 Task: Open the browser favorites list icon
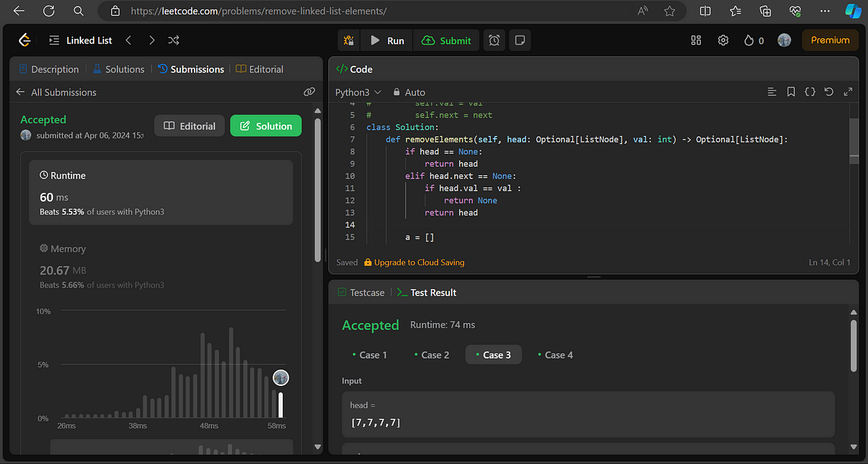tap(736, 11)
